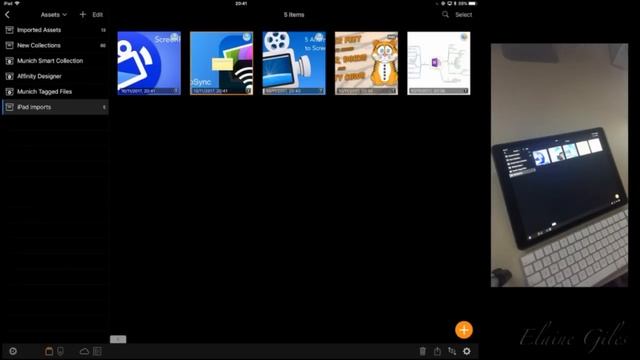Image resolution: width=640 pixels, height=360 pixels.
Task: Switch to the tags view icon
Action: tap(60, 351)
